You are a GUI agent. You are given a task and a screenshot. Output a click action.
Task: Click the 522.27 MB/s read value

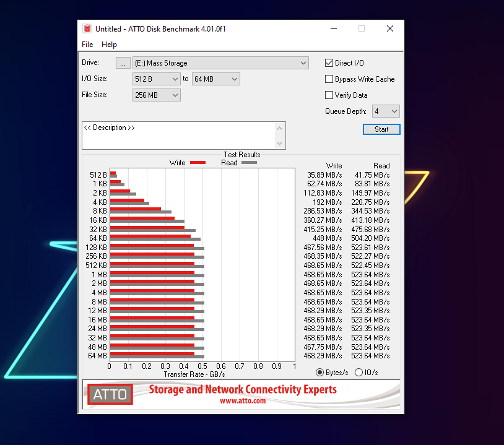[x=370, y=256]
